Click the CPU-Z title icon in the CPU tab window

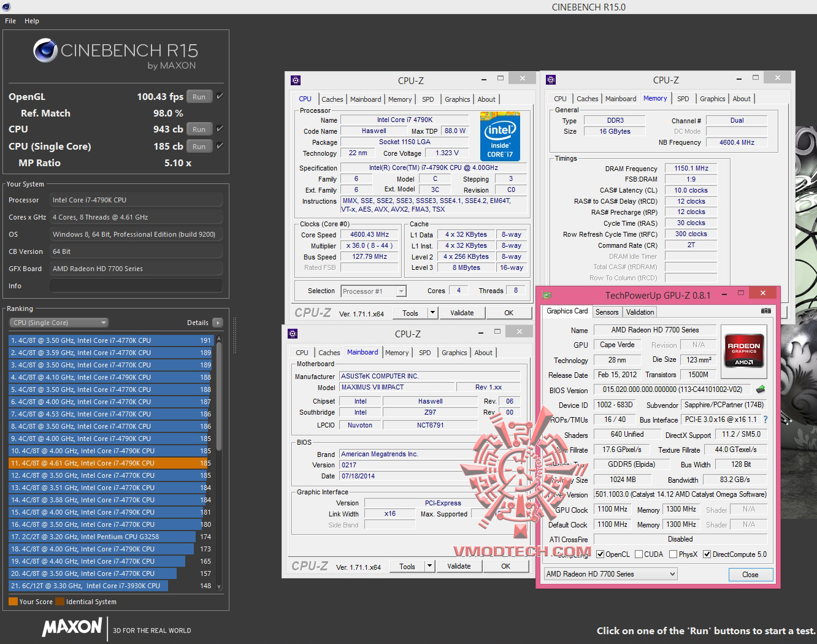coord(296,80)
